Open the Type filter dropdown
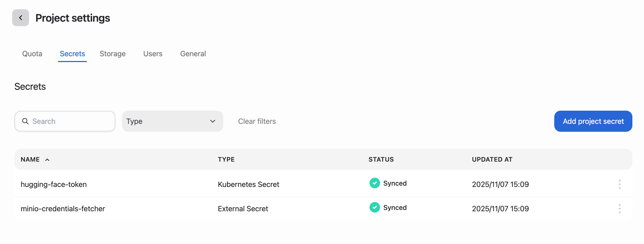The width and height of the screenshot is (644, 244). pyautogui.click(x=172, y=121)
